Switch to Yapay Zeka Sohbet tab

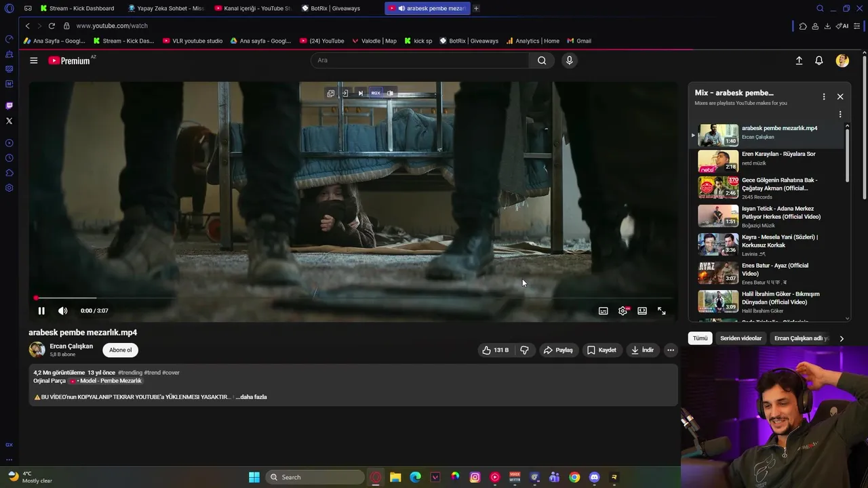click(166, 8)
